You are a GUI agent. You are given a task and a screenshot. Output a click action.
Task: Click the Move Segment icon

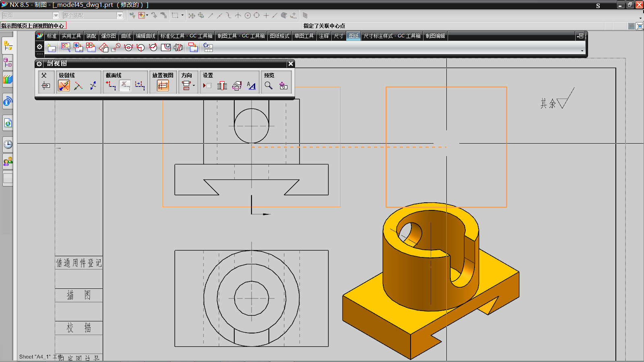pyautogui.click(x=140, y=85)
